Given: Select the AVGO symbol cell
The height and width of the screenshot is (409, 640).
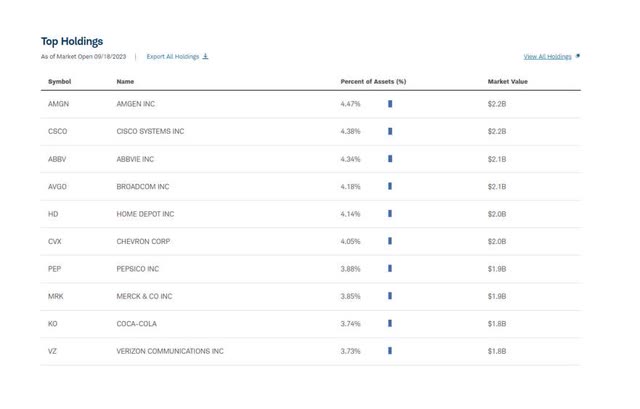Looking at the screenshot, I should [x=57, y=187].
